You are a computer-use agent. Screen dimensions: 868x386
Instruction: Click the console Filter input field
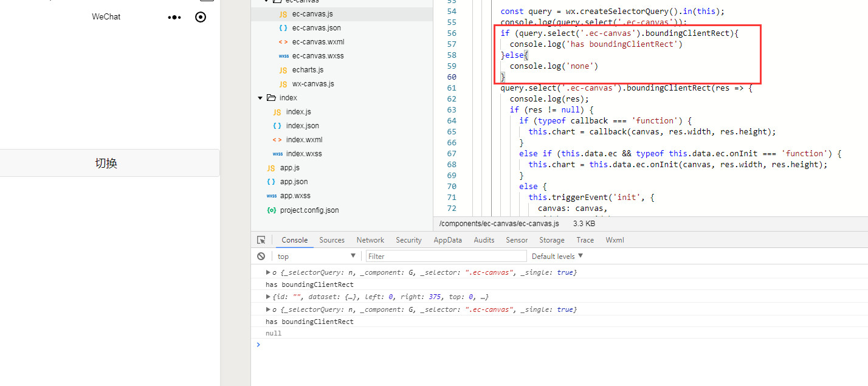coord(446,257)
